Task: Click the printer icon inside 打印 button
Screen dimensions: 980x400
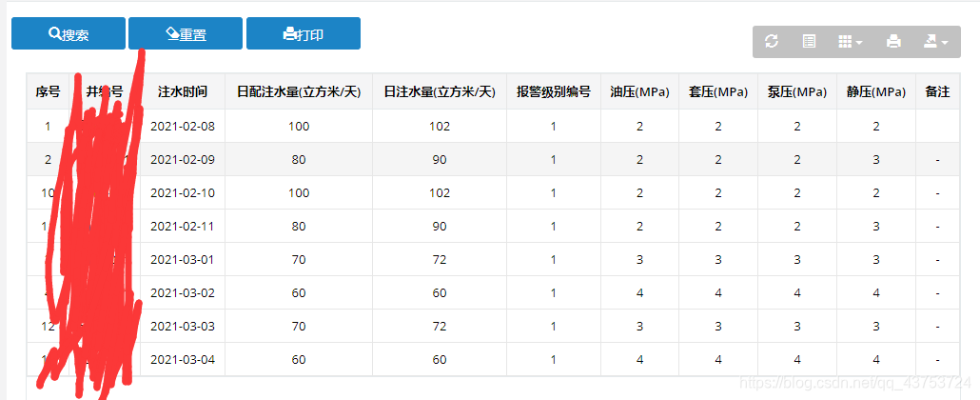Action: coord(289,33)
